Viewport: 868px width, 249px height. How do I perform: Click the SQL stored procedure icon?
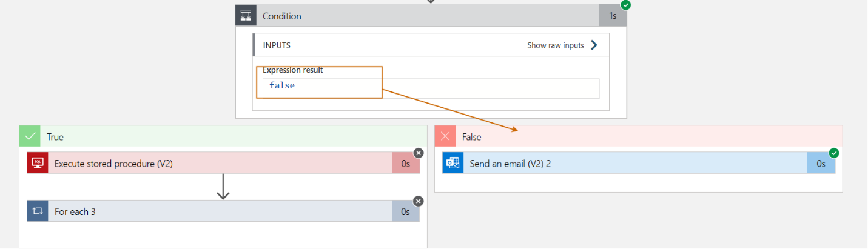tap(38, 163)
